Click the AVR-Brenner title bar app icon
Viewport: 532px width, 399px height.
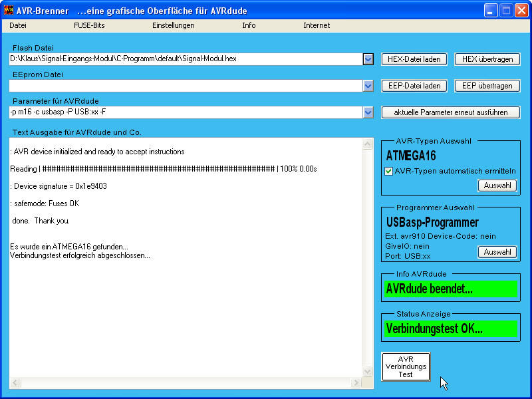click(x=9, y=10)
